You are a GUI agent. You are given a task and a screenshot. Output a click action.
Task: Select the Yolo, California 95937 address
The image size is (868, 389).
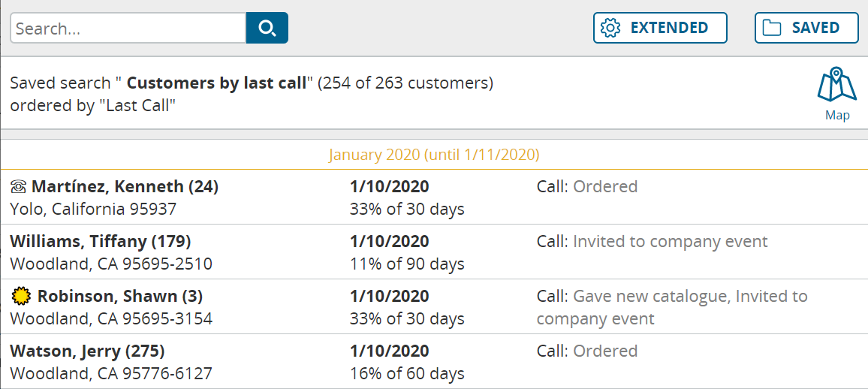click(x=94, y=210)
